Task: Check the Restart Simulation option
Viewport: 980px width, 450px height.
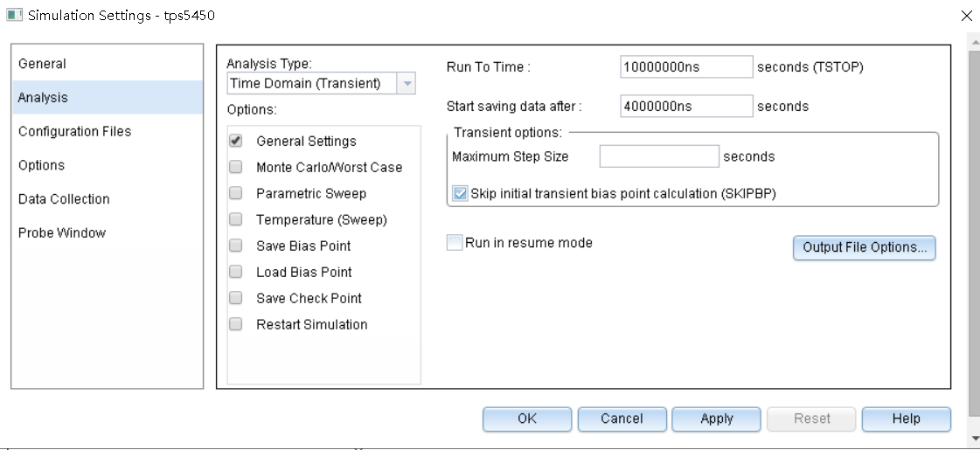Action: coord(235,325)
